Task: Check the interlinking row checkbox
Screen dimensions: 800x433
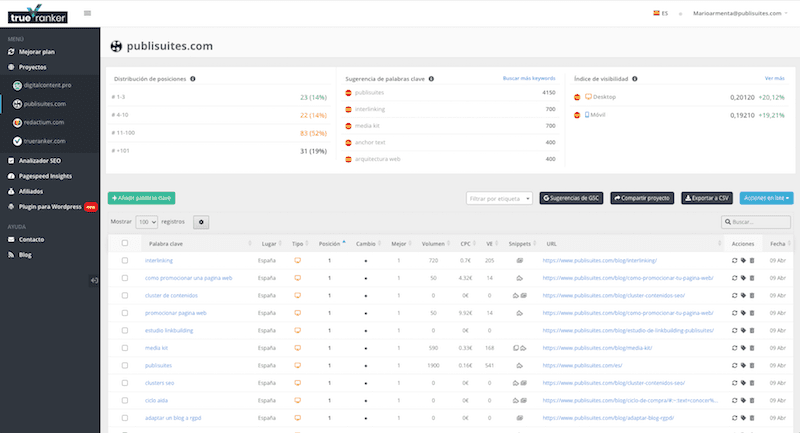Action: coord(124,261)
